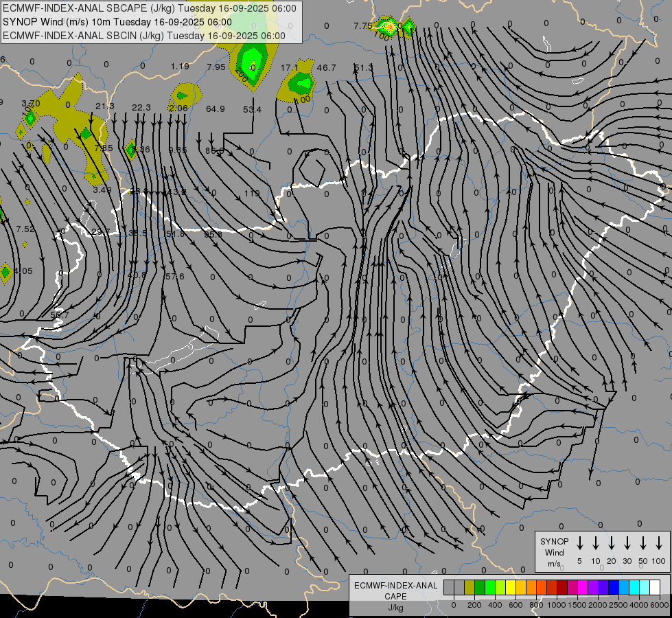Select the 10 m/s wind arrow symbol
Screen dimensions: 672x618
pos(596,543)
